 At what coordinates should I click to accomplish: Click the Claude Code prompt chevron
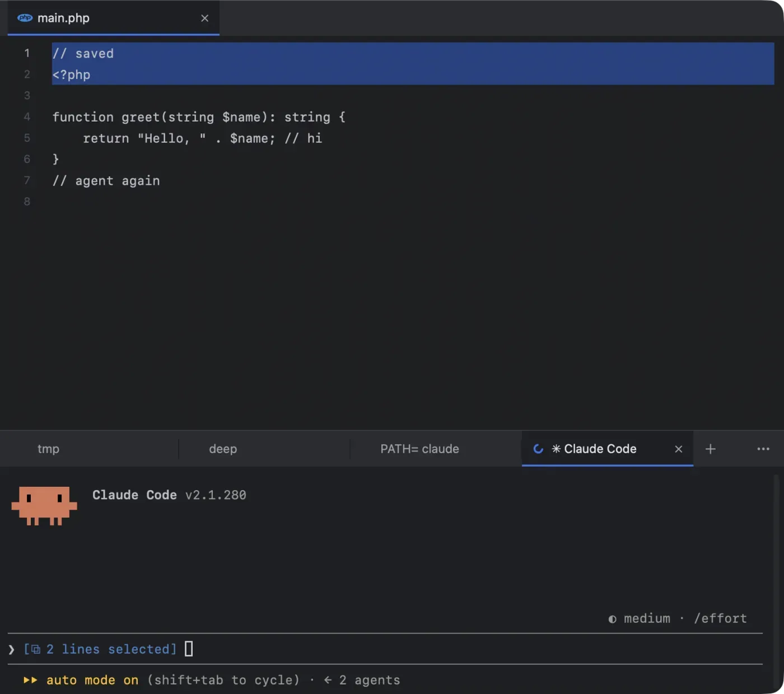(12, 649)
